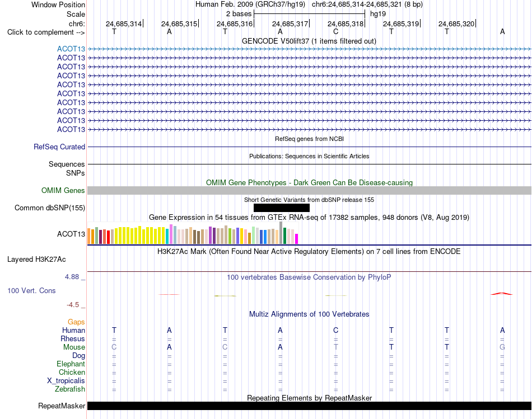The image size is (532, 419).
Task: Click the Dog species label
Action: click(x=78, y=355)
